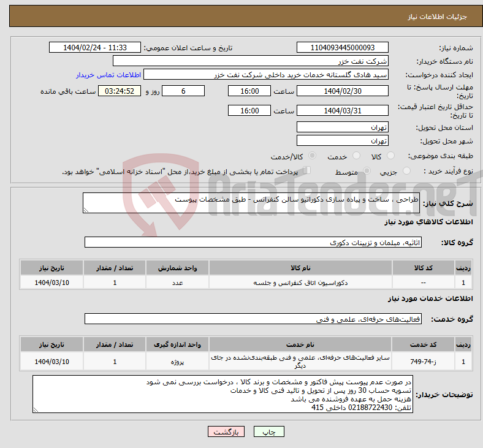Click the response deadline time 16:00 field
The height and width of the screenshot is (448, 483).
click(x=249, y=91)
